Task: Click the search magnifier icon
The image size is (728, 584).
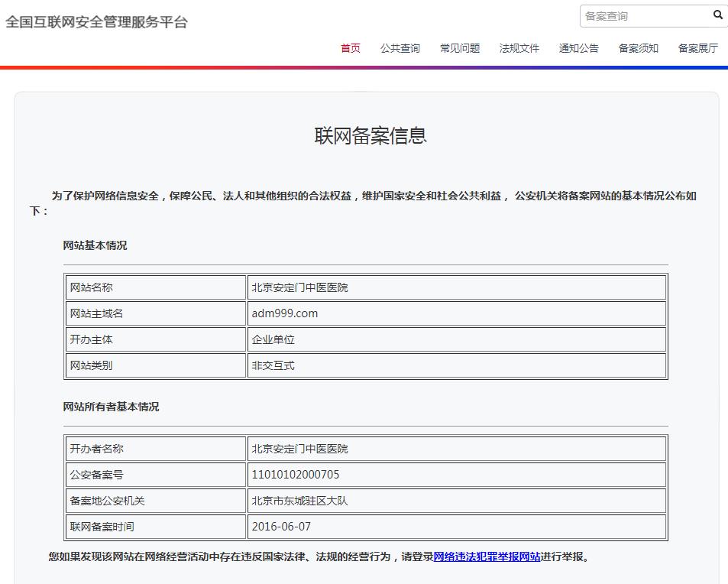Action: [718, 15]
